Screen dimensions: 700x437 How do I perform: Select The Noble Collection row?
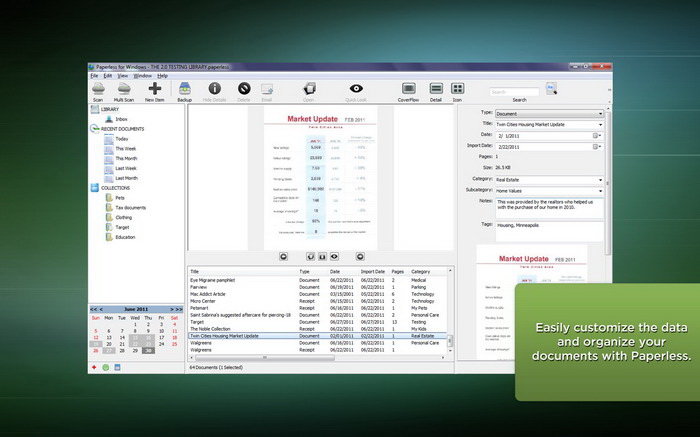point(317,329)
